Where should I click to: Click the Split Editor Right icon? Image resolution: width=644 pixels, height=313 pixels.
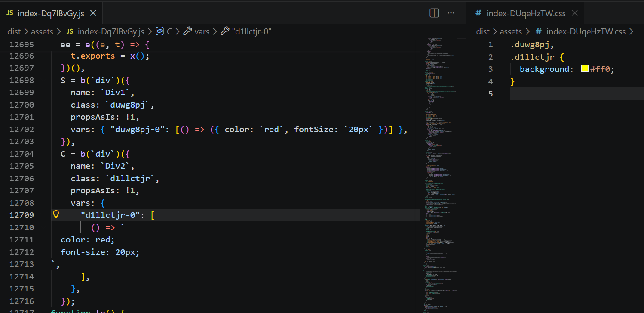point(434,13)
